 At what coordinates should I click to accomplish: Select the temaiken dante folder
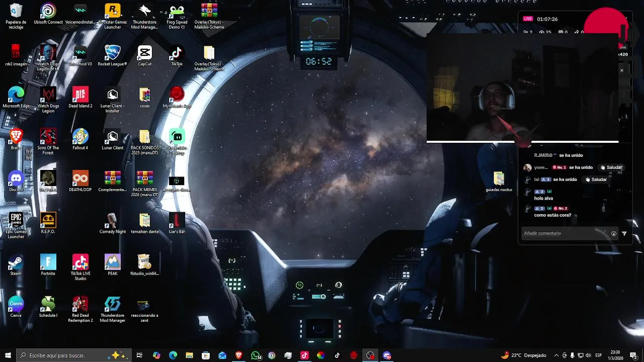pos(145,223)
